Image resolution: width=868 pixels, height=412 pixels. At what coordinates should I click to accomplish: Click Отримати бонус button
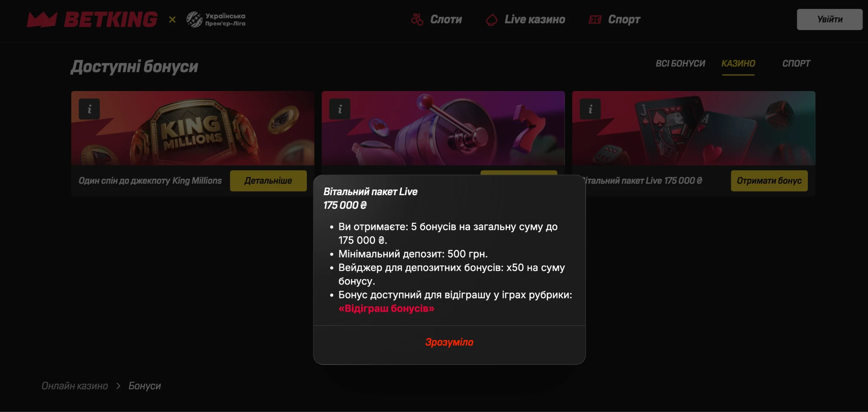tap(769, 181)
